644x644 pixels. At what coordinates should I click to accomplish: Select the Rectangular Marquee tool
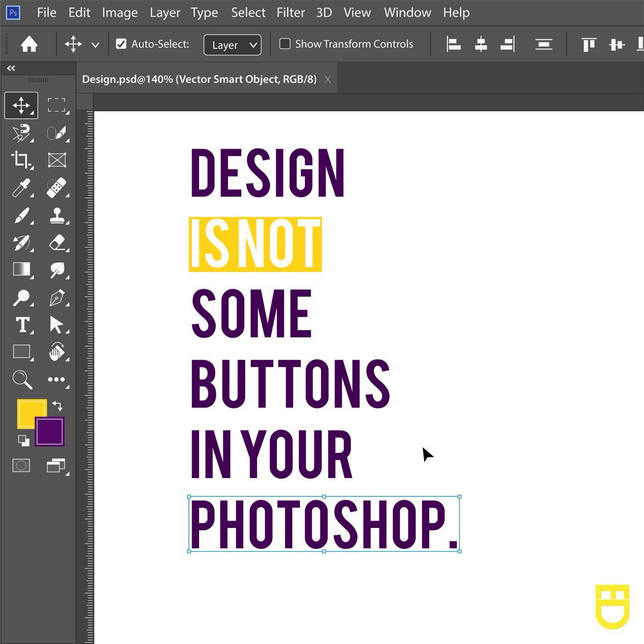(x=56, y=105)
